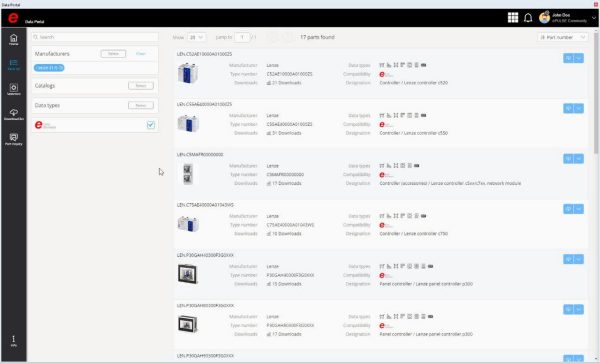The image size is (600, 363).
Task: Open the Download list sidebar icon
Action: click(x=13, y=114)
